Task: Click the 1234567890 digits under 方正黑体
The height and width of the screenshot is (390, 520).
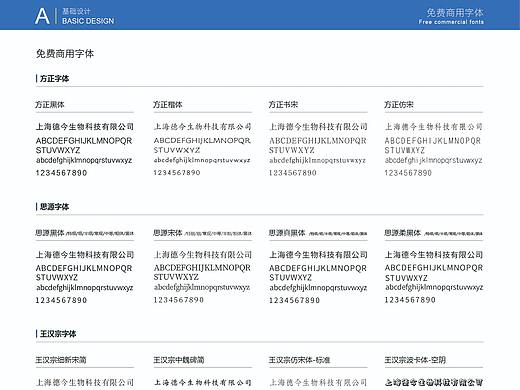Action: tap(61, 173)
